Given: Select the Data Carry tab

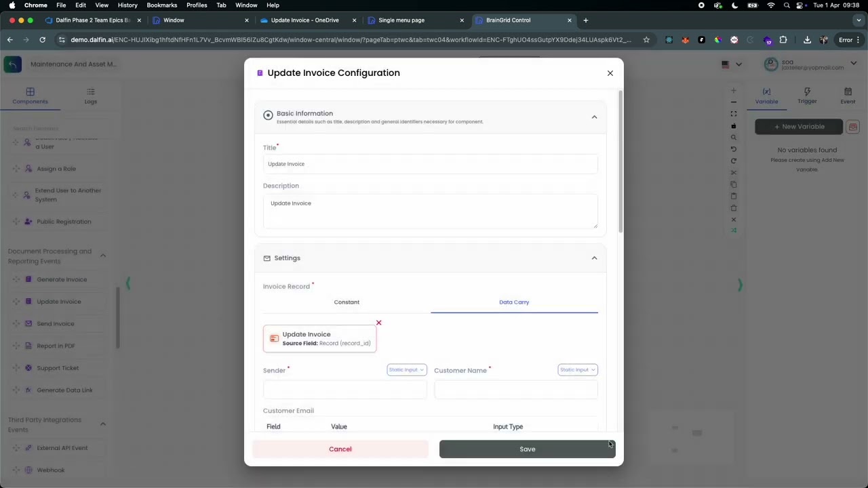Looking at the screenshot, I should point(514,302).
